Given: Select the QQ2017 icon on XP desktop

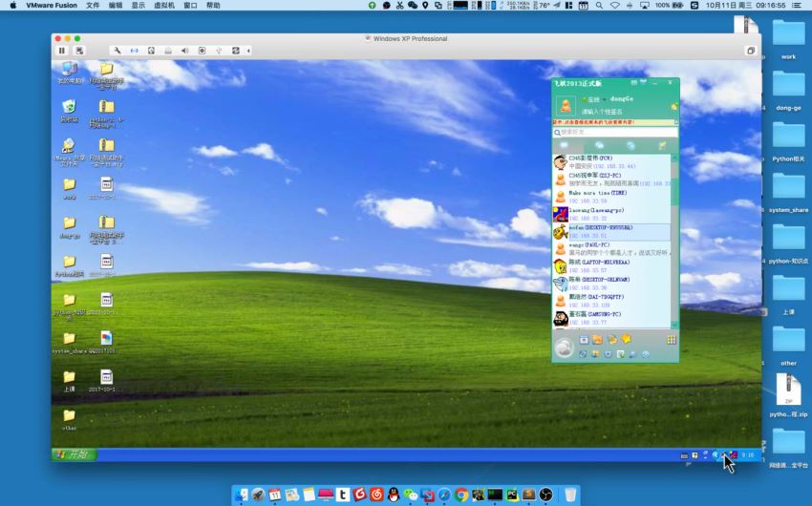Looking at the screenshot, I should point(106,343).
